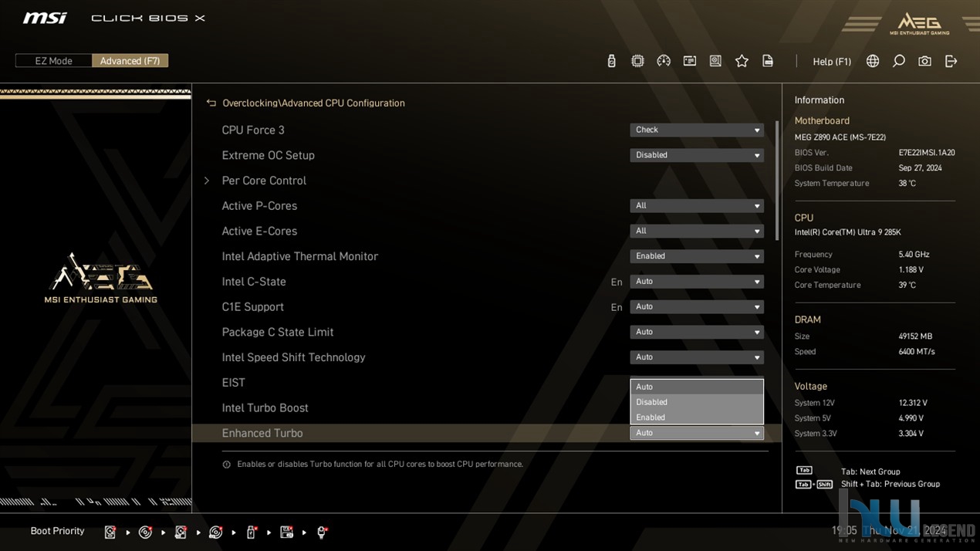Click the Boot Priority label

point(57,531)
